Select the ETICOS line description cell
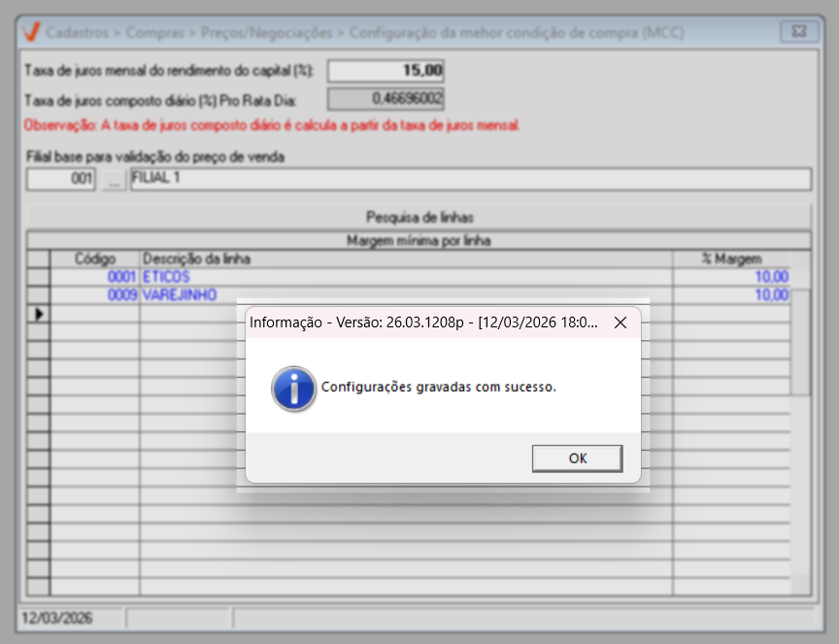Viewport: 839px width, 644px height. [406, 277]
